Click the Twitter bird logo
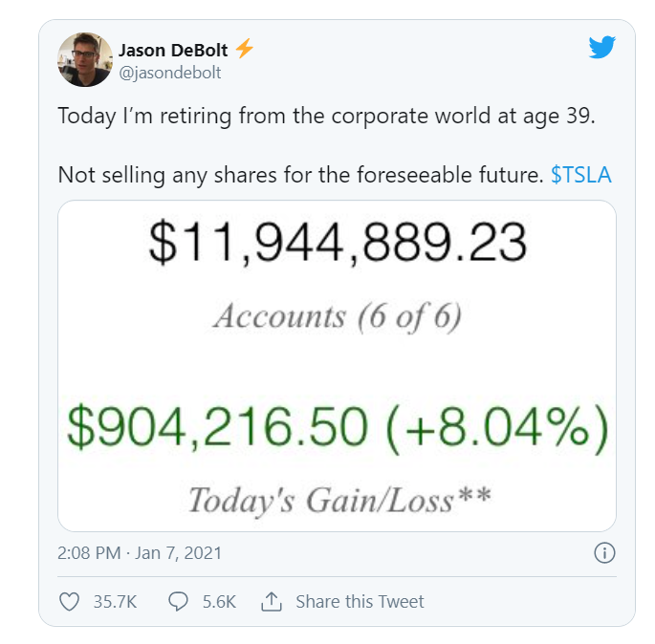 point(601,47)
